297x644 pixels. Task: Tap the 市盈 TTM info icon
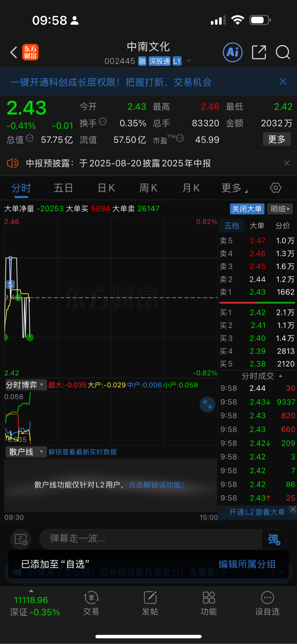point(180,138)
